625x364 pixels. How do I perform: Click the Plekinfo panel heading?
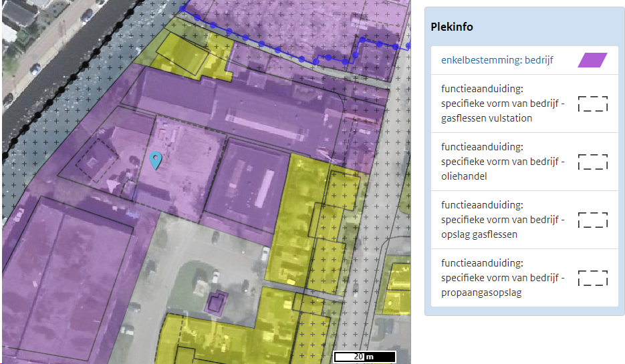(452, 27)
